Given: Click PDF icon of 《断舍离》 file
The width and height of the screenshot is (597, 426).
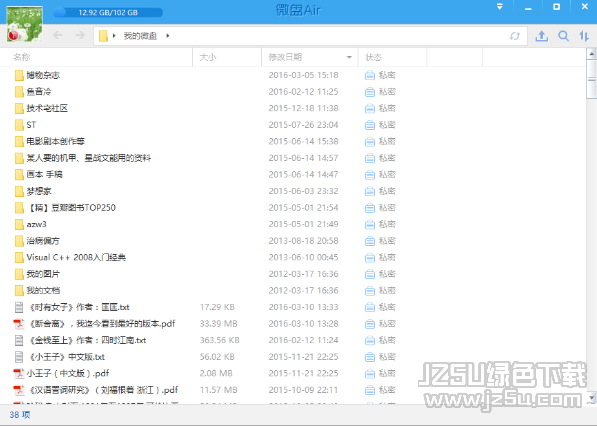Looking at the screenshot, I should [19, 324].
